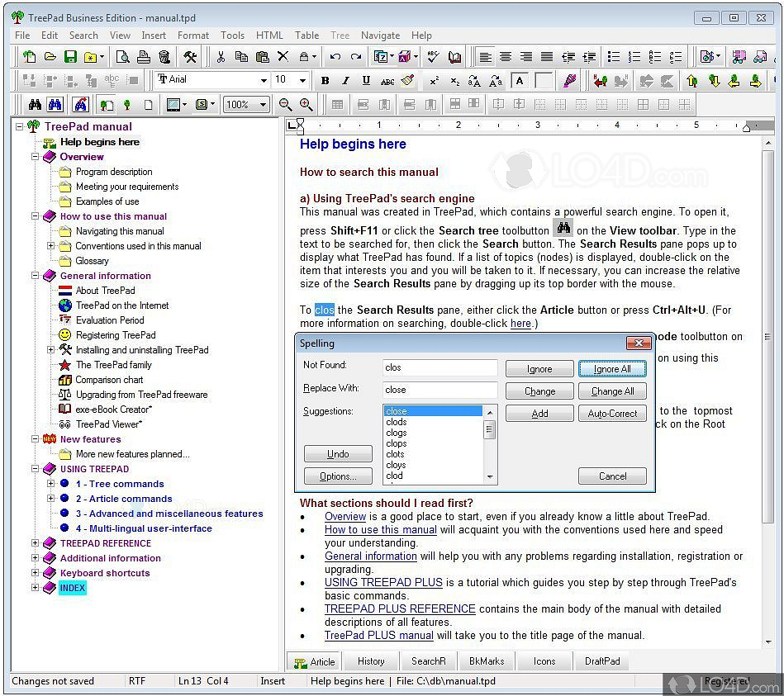The height and width of the screenshot is (696, 784).
Task: Open the Arial font name dropdown
Action: click(x=264, y=81)
